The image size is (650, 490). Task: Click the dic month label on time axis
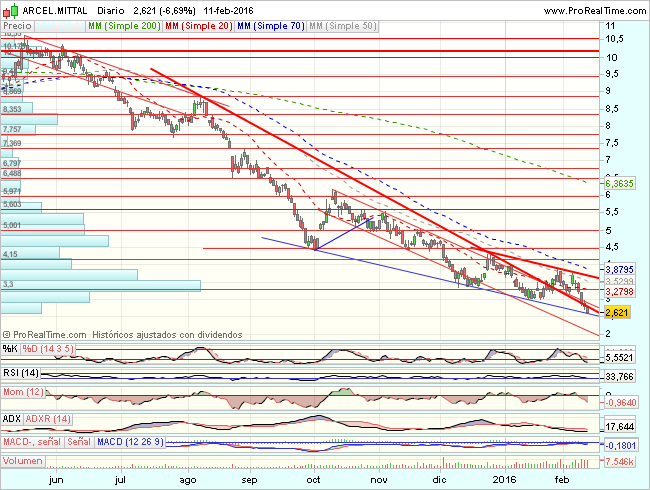439,480
